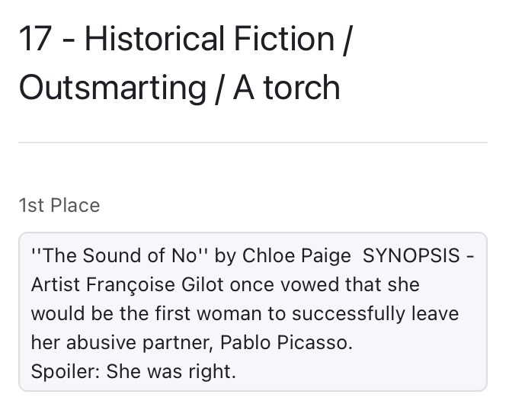Screen dimensions: 509x420
Task: Click the horizontal divider under the heading
Action: click(x=253, y=143)
